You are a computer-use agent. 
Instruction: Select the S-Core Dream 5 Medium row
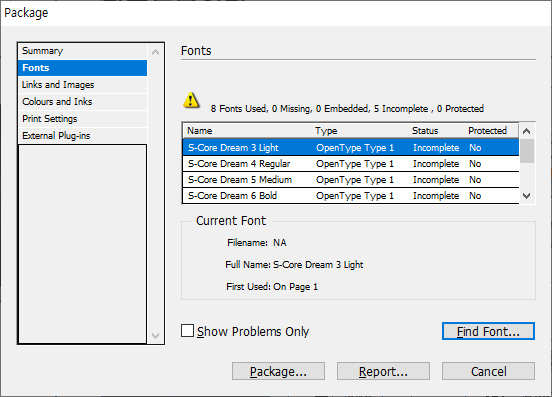pyautogui.click(x=351, y=180)
